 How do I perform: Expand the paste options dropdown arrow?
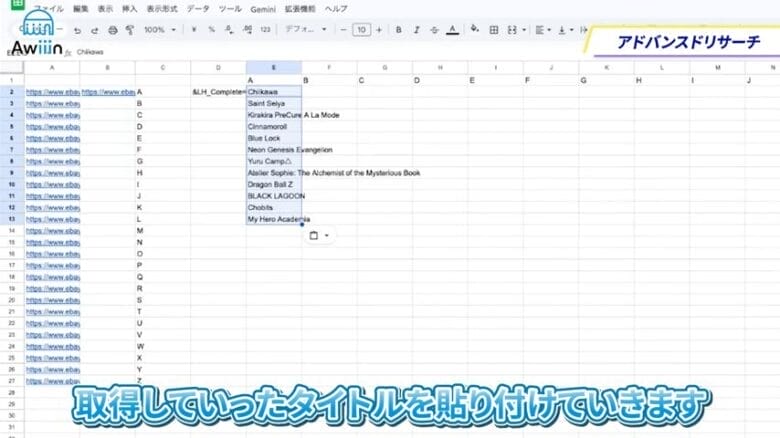pyautogui.click(x=327, y=235)
